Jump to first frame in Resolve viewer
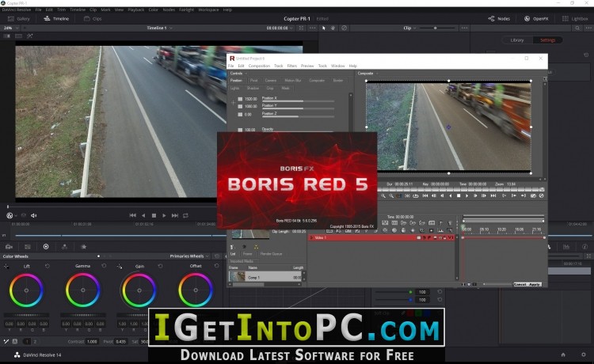The image size is (594, 364). [132, 215]
